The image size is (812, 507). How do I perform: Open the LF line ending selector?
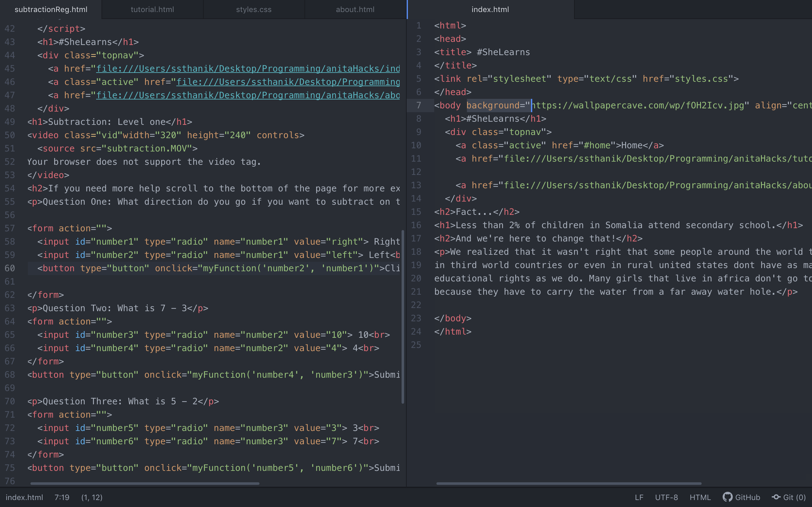coord(639,497)
